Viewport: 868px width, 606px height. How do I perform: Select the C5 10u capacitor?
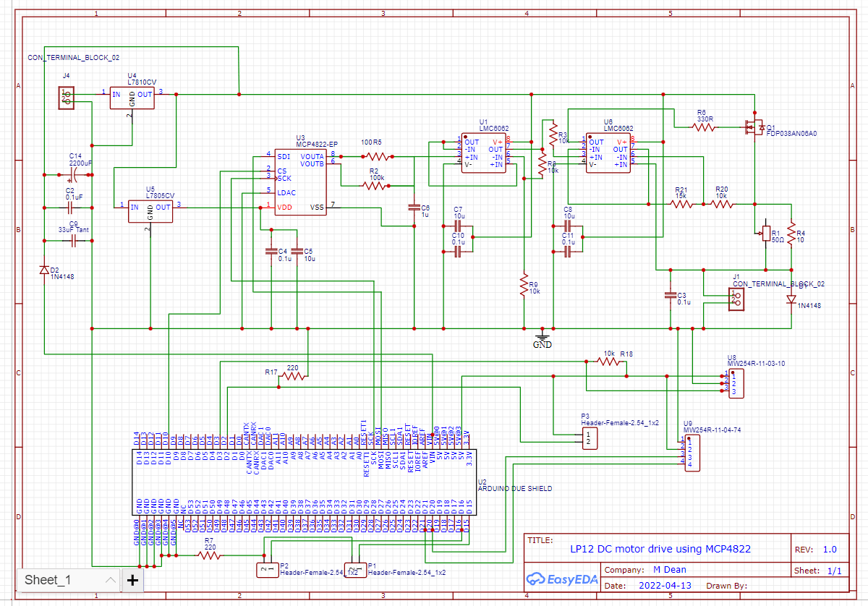pos(297,251)
